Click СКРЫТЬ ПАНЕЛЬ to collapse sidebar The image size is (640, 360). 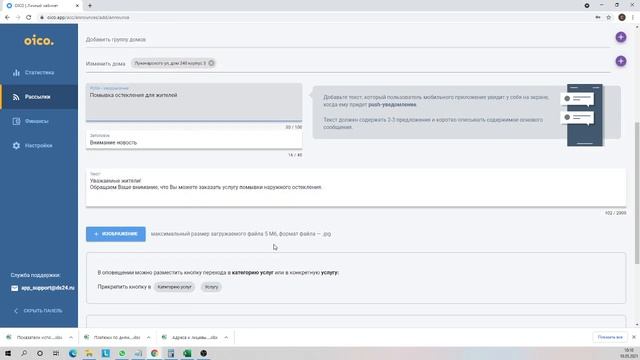[43, 311]
